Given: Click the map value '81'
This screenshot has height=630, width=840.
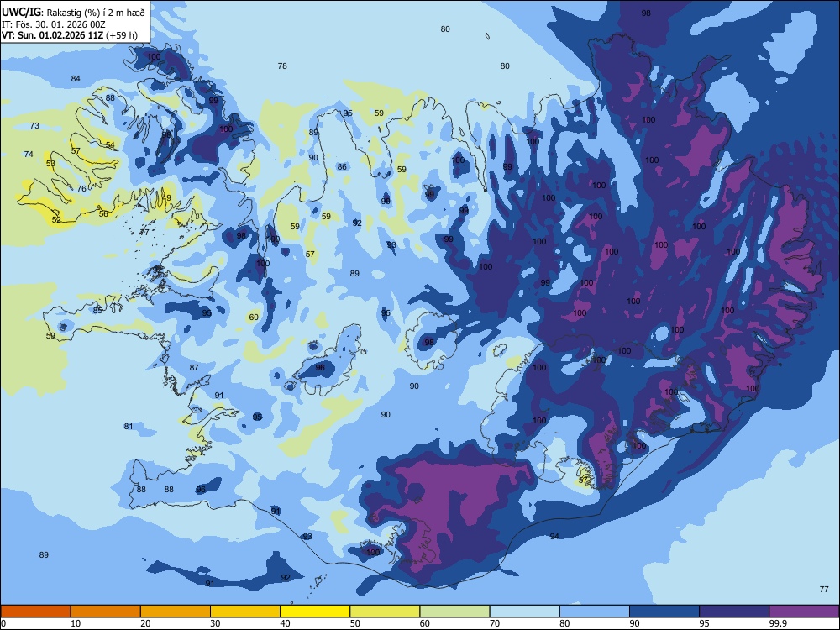Looking at the screenshot, I should tap(128, 427).
